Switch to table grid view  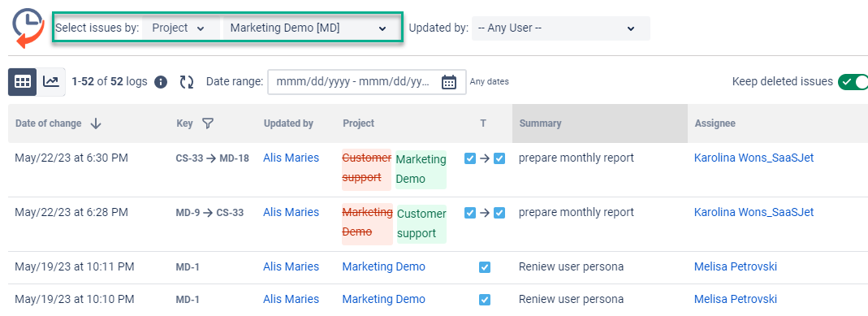point(23,82)
